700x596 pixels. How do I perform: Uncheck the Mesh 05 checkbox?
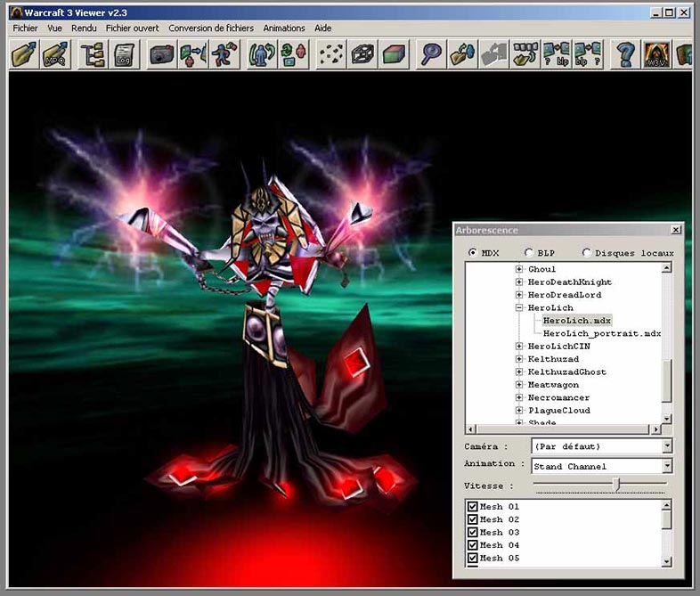(x=472, y=558)
